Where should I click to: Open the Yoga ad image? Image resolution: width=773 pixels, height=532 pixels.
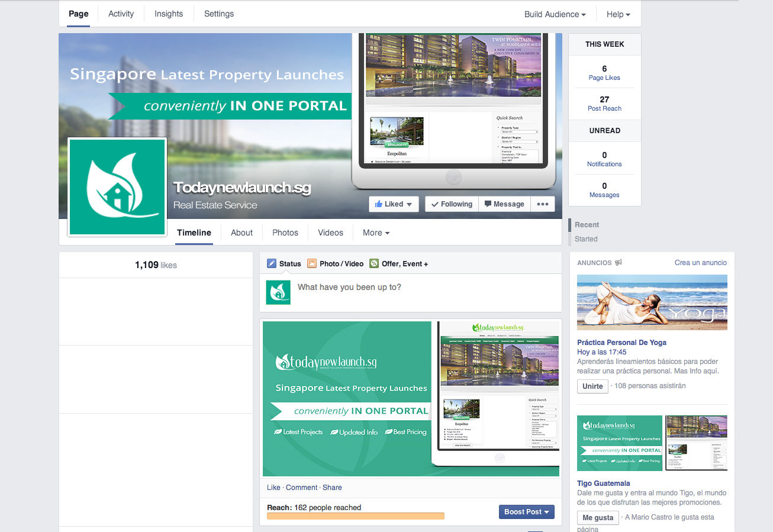click(x=652, y=302)
